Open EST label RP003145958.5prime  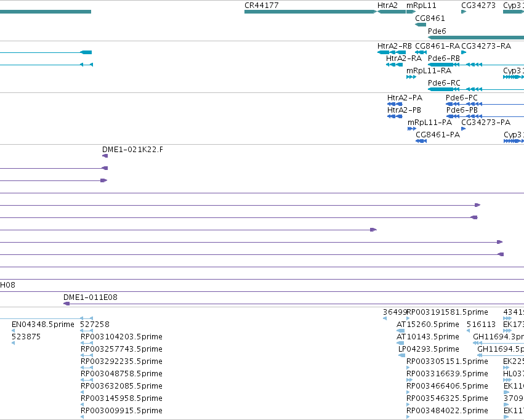[x=121, y=398]
